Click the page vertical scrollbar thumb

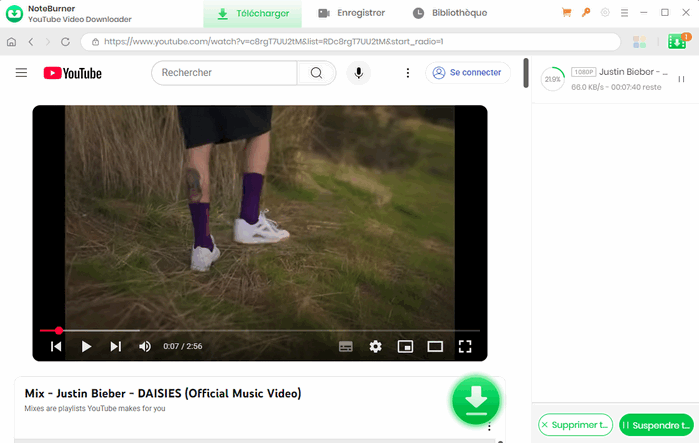point(526,73)
